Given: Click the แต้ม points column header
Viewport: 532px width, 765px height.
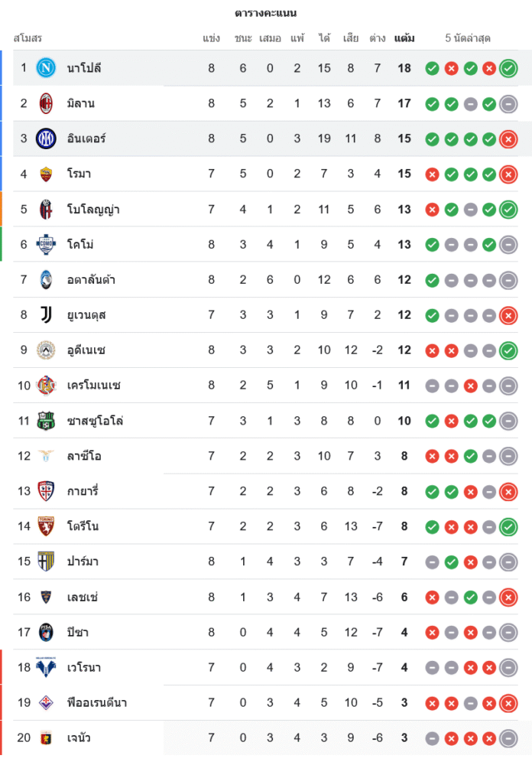Looking at the screenshot, I should [x=404, y=38].
